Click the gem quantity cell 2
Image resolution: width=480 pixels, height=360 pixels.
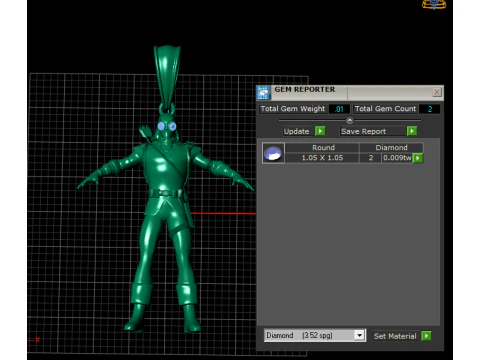pyautogui.click(x=371, y=158)
